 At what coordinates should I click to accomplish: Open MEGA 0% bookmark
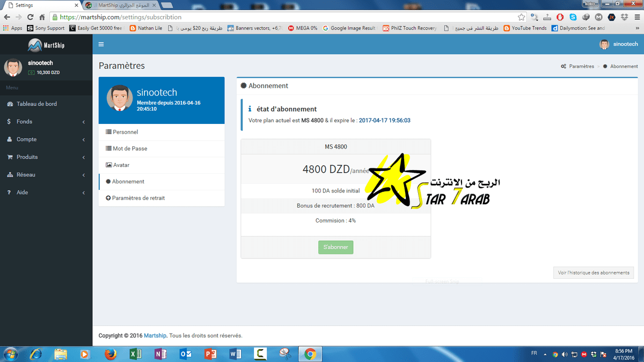303,28
